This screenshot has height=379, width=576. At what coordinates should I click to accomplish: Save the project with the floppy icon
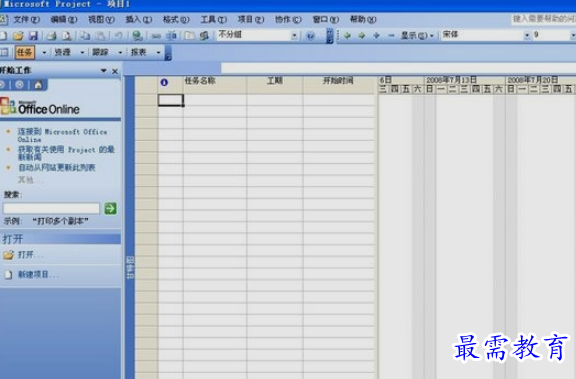33,36
